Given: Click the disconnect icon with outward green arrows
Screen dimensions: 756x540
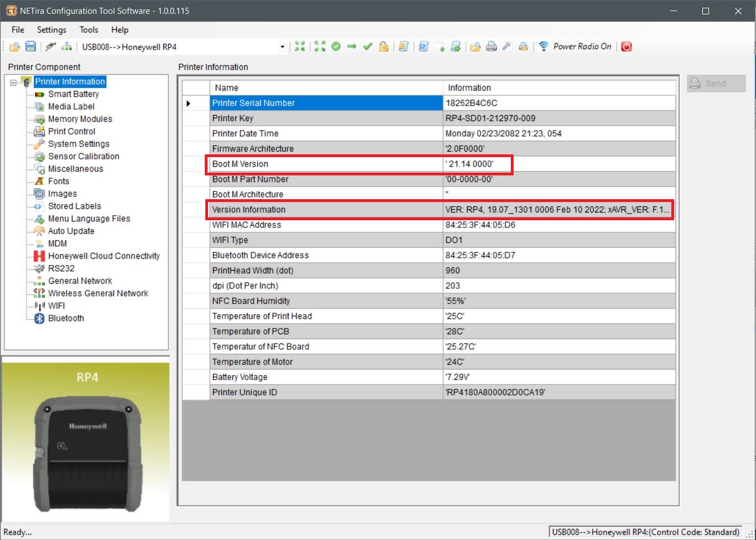Looking at the screenshot, I should point(320,46).
